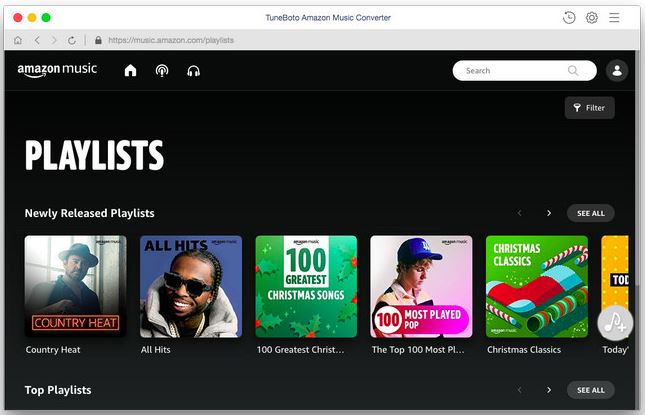Open 100 Greatest Christmas Songs cover
The image size is (645, 415).
[306, 286]
